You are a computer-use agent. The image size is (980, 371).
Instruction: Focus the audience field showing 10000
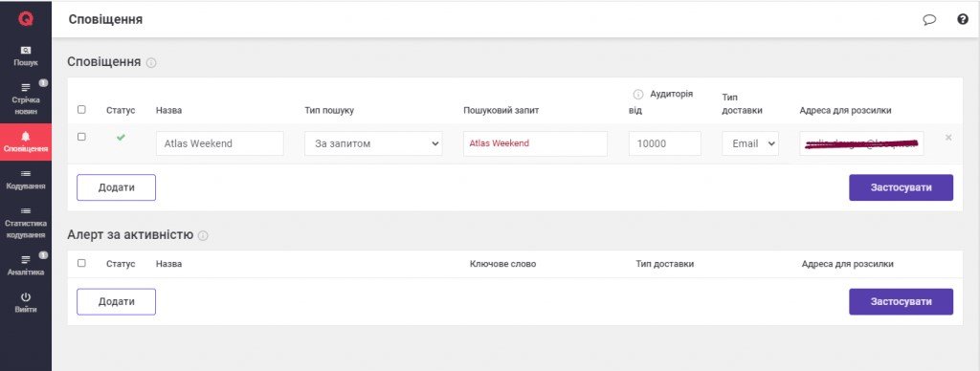coord(665,143)
